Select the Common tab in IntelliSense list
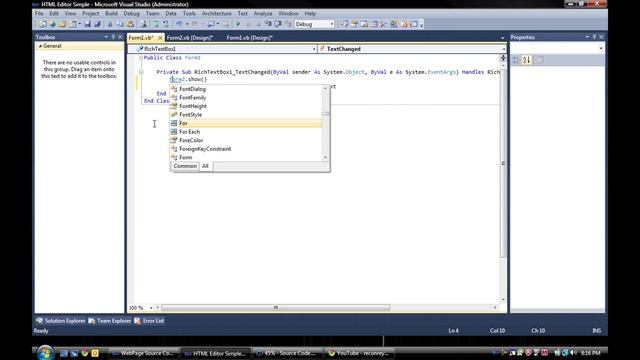The image size is (640, 360). 185,166
